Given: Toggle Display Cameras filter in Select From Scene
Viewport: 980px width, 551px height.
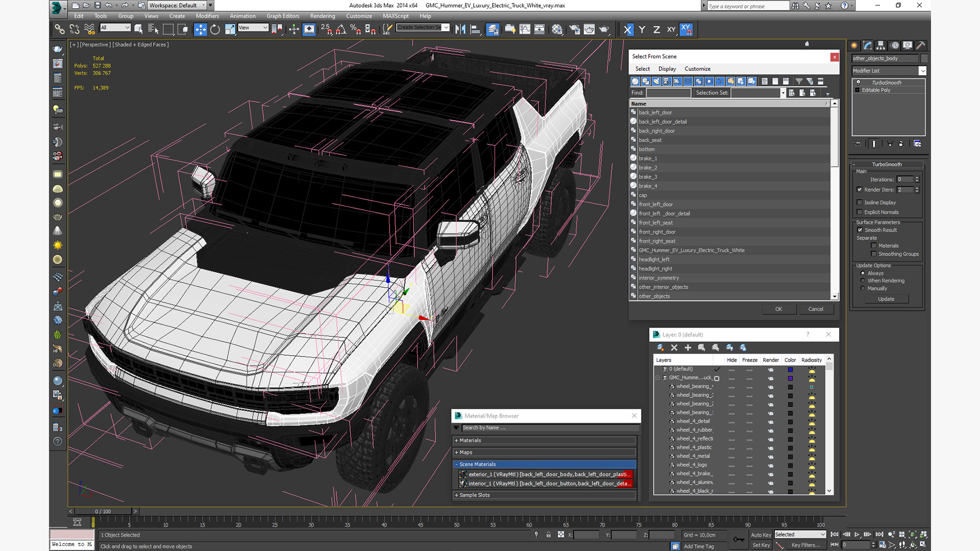Looking at the screenshot, I should click(667, 82).
